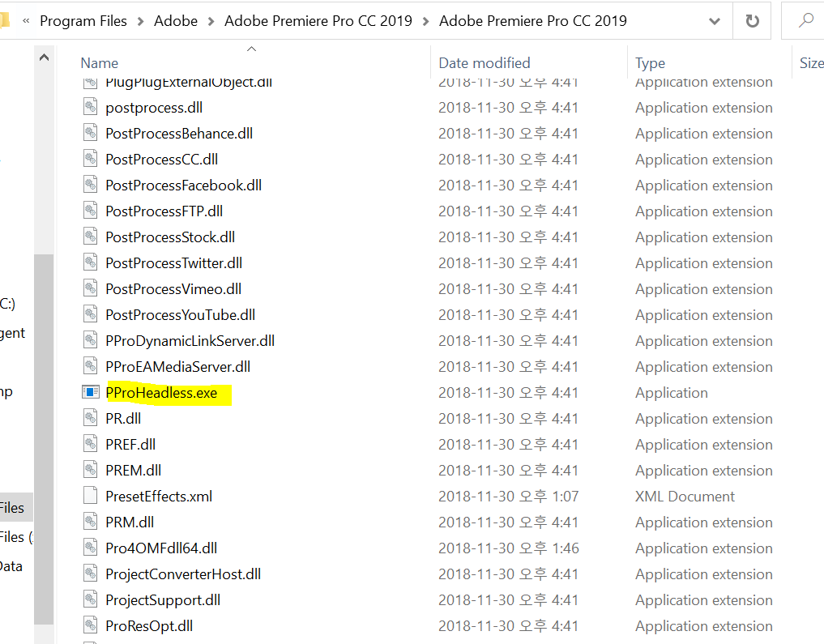
Task: Select the PProEAMediaServer.dll file name
Action: click(177, 366)
